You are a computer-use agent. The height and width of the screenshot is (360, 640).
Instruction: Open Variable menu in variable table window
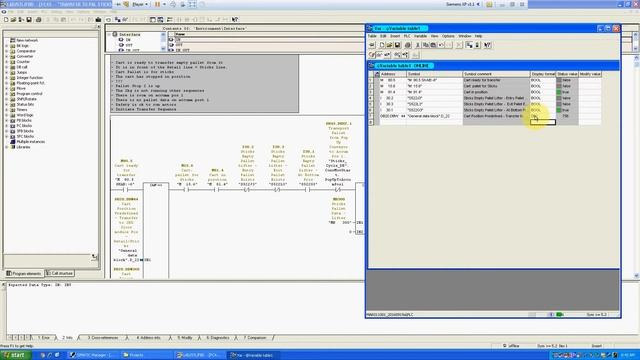point(420,36)
